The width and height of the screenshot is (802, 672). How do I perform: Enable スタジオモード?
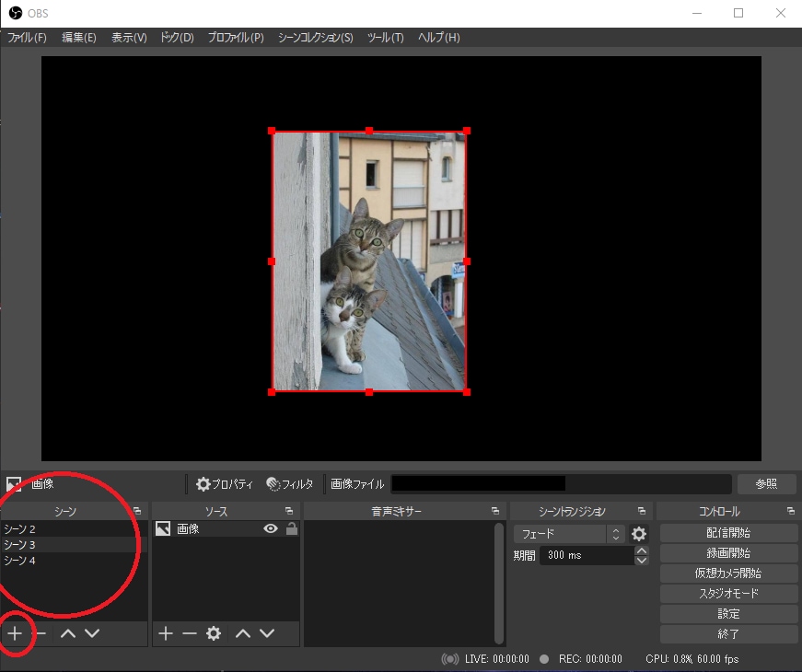[728, 593]
